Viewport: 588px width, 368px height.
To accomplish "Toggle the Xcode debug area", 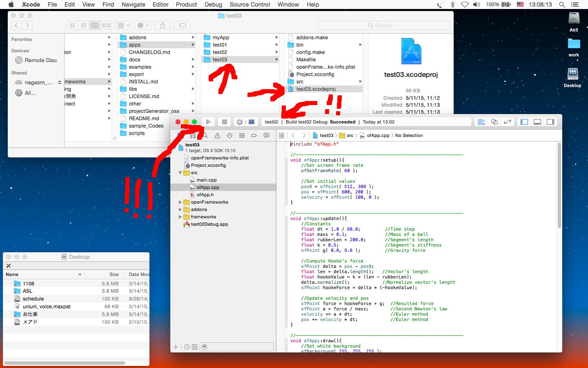I will [537, 122].
